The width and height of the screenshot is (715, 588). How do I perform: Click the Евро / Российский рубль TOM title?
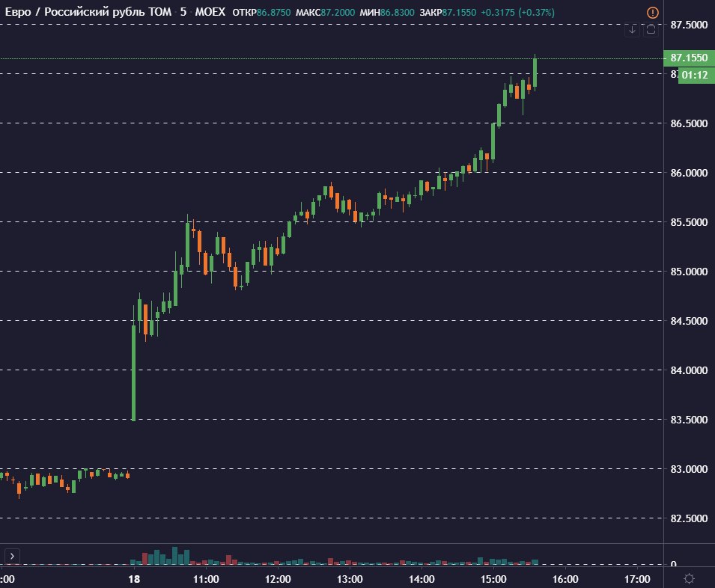point(88,12)
